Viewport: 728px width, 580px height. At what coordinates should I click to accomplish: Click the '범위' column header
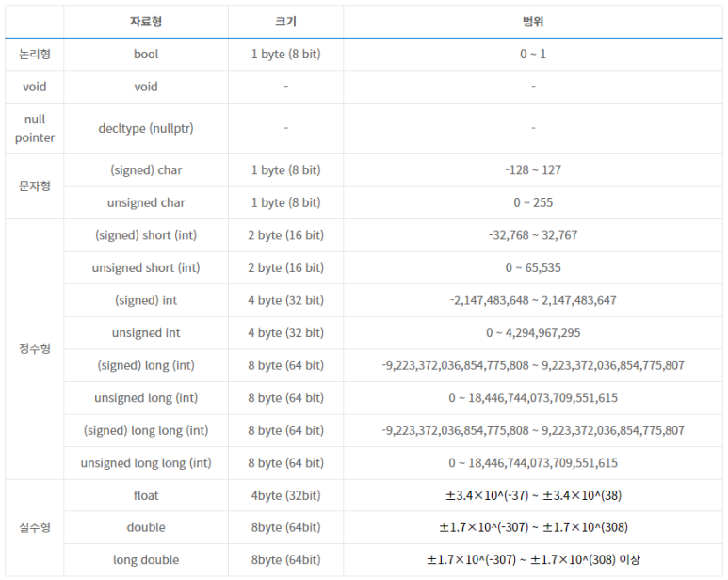coord(533,22)
